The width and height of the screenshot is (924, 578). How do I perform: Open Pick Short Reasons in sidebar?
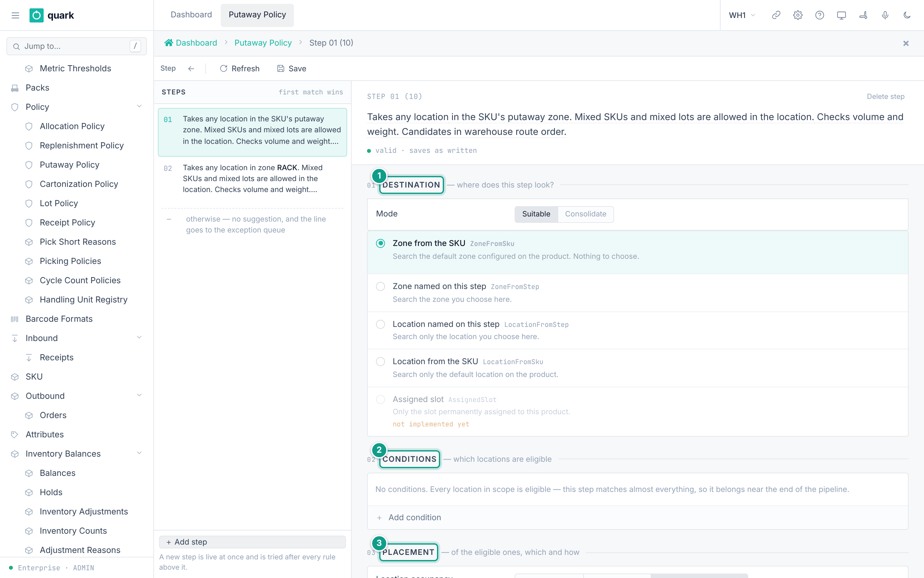78,242
